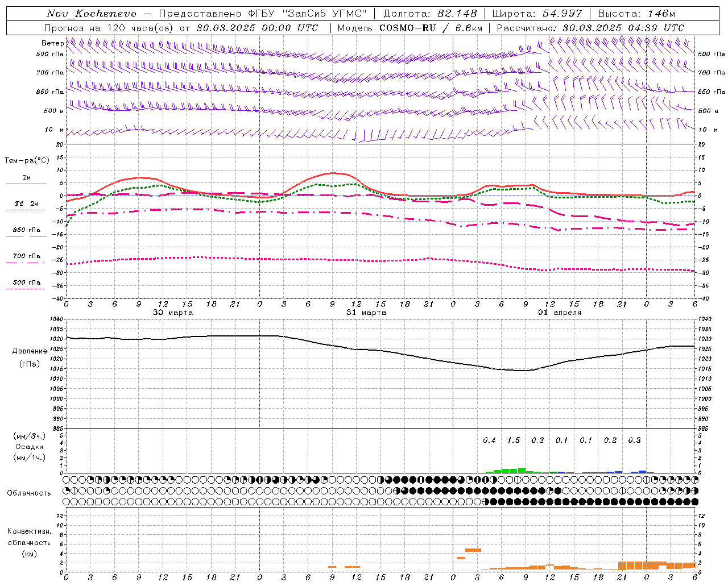Select the text ФГБУ "ЗапСиб УГМС"

pos(308,14)
